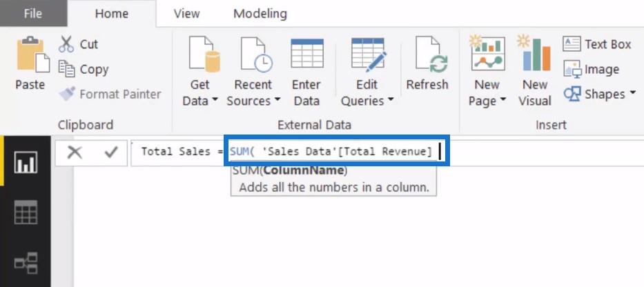This screenshot has width=644, height=287.
Task: Open the Enter Data table icon
Action: coord(306,53)
